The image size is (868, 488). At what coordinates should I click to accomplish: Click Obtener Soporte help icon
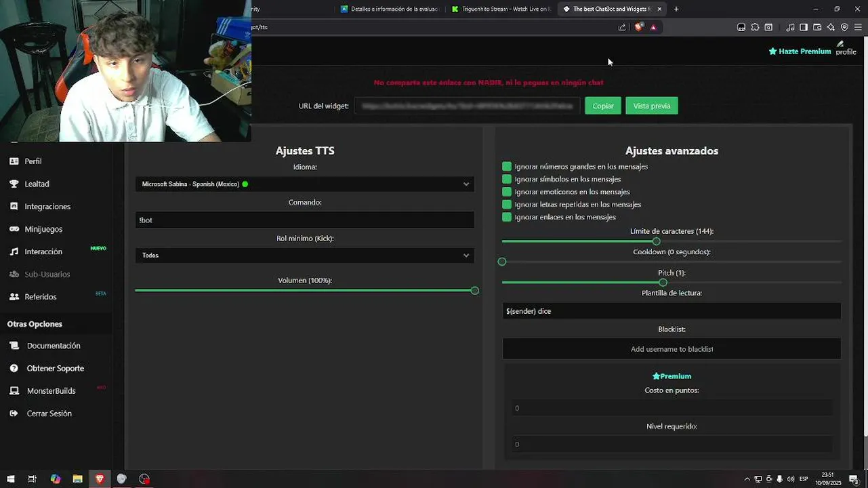coord(14,368)
